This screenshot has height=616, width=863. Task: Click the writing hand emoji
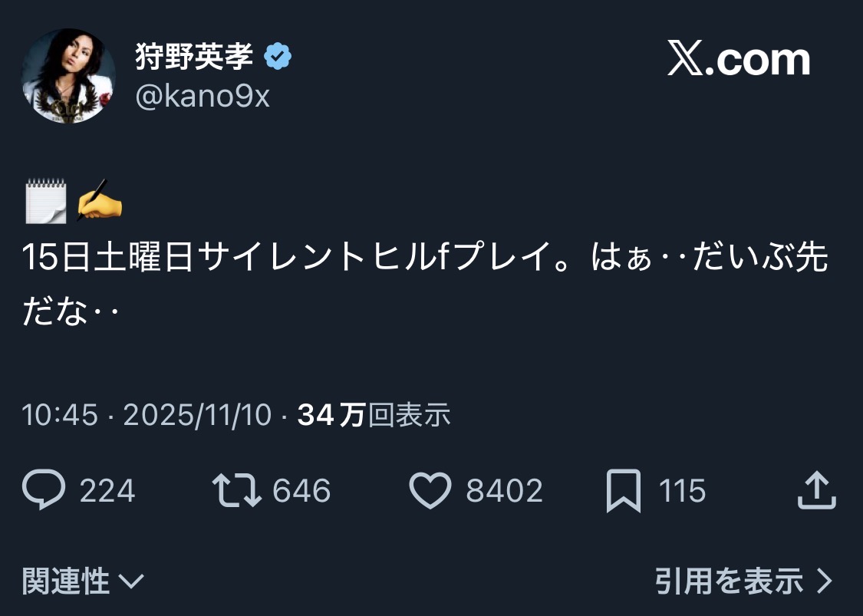[100, 201]
